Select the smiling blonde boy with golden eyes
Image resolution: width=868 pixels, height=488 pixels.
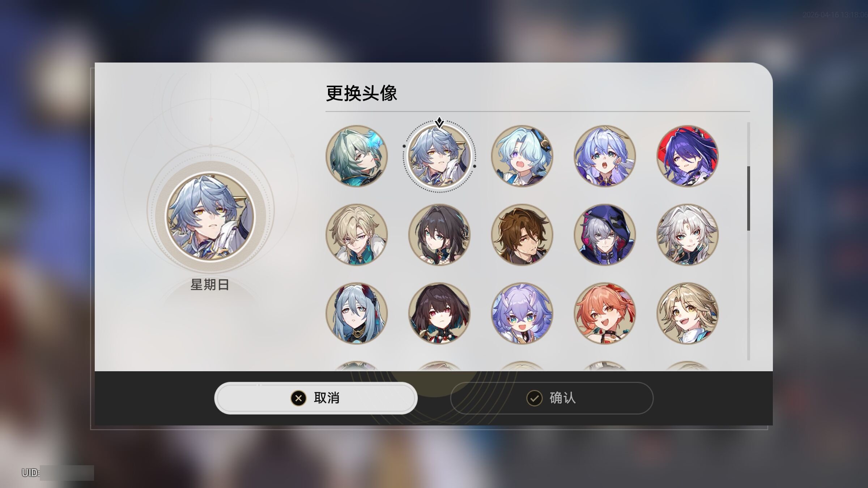tap(688, 313)
